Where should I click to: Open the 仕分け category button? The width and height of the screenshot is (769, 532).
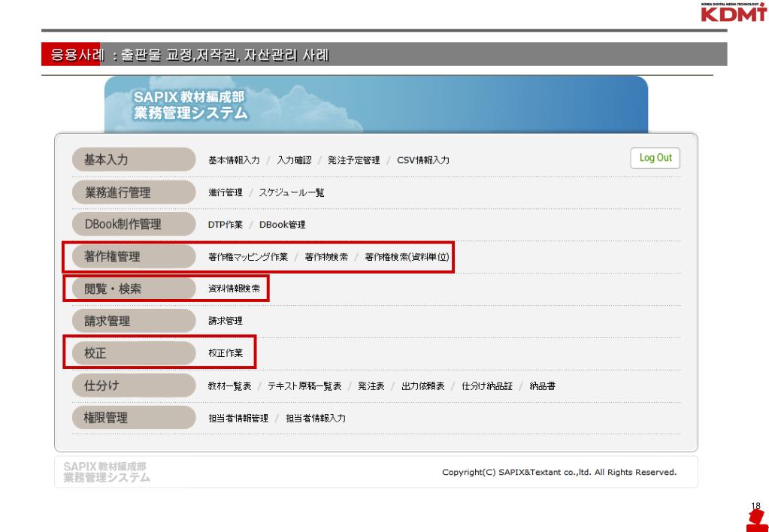pyautogui.click(x=134, y=385)
